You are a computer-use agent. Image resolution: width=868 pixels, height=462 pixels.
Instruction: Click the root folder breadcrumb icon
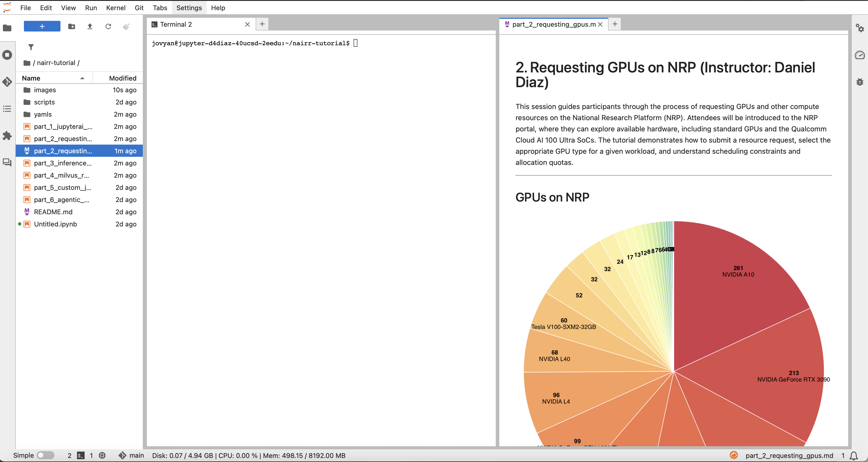click(27, 63)
